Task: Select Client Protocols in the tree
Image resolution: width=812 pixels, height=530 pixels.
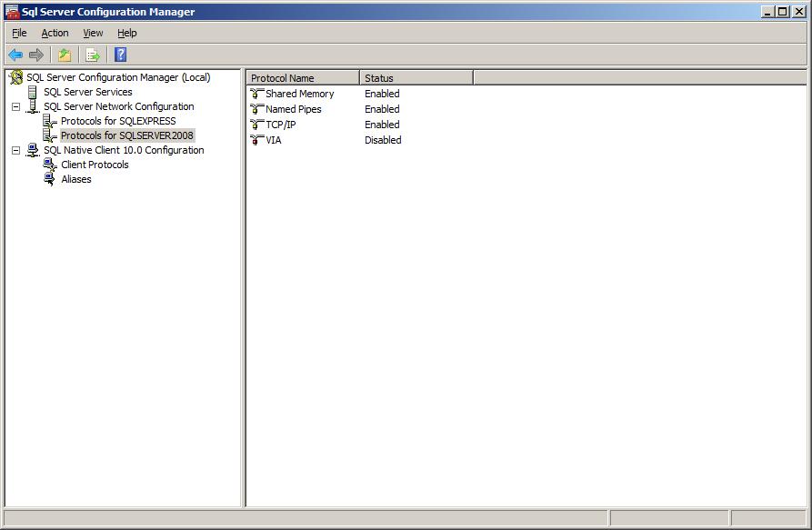Action: coord(95,165)
